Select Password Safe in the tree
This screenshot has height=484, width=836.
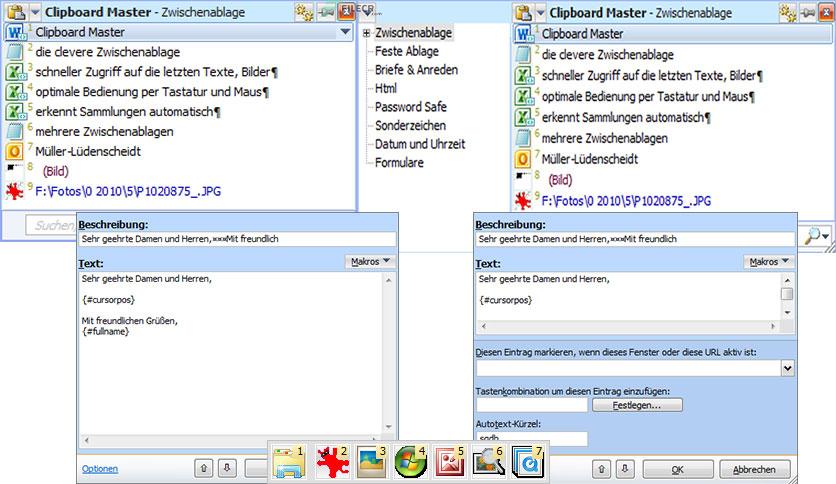pyautogui.click(x=411, y=107)
